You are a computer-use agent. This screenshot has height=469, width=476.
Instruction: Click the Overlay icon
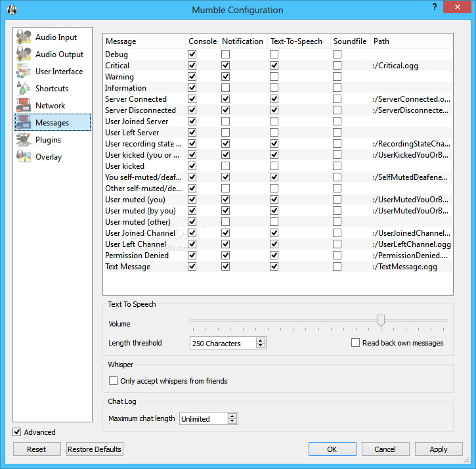pyautogui.click(x=24, y=156)
